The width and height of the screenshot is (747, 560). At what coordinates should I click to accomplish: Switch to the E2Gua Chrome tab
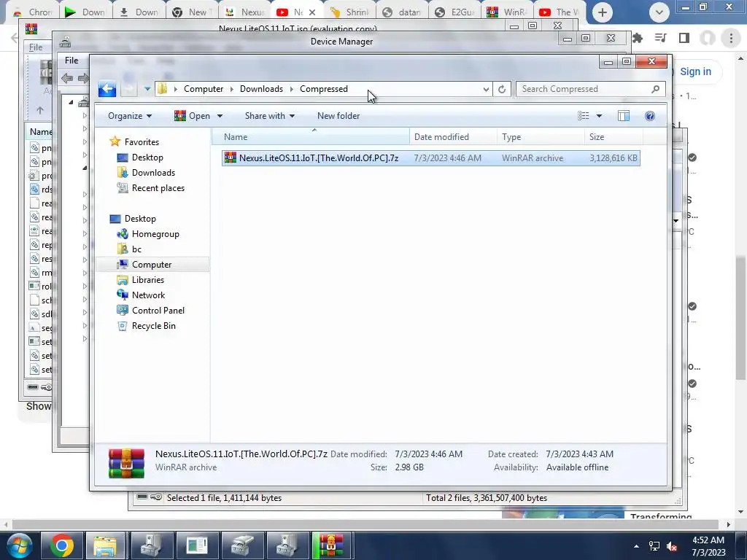pos(455,12)
